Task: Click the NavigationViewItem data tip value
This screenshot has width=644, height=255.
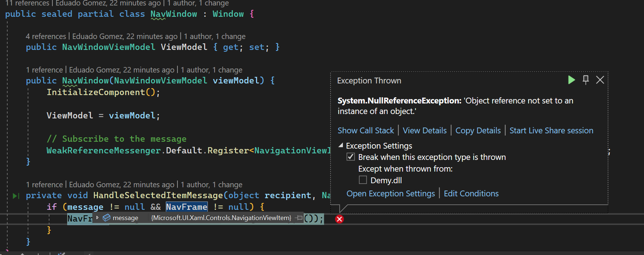Action: pos(221,218)
